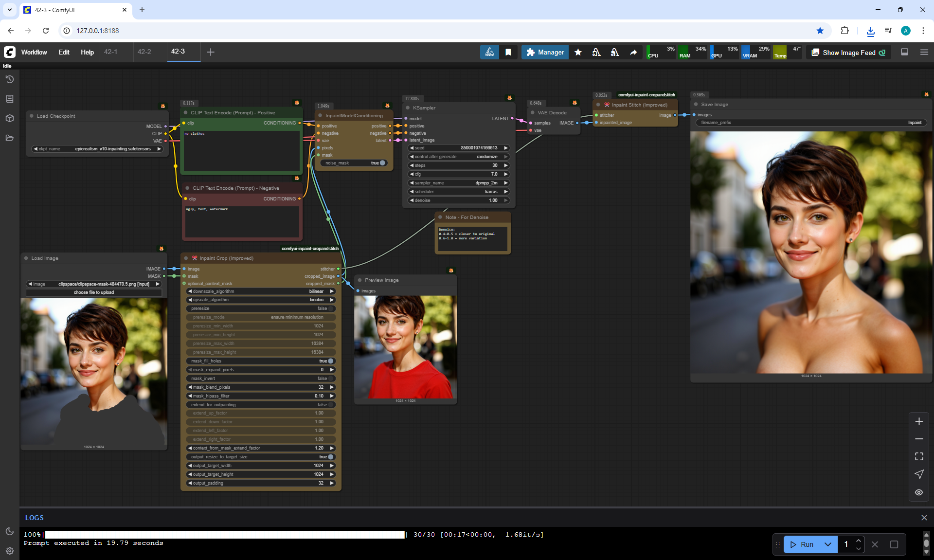
Task: Toggle output_resize_to_target_size switch
Action: pos(330,457)
